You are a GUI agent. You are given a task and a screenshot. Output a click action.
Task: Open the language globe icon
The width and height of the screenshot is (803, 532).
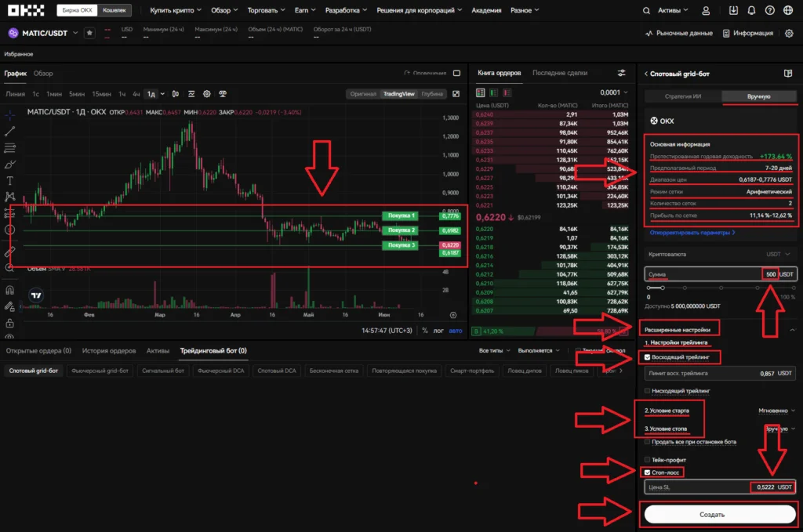pos(788,10)
